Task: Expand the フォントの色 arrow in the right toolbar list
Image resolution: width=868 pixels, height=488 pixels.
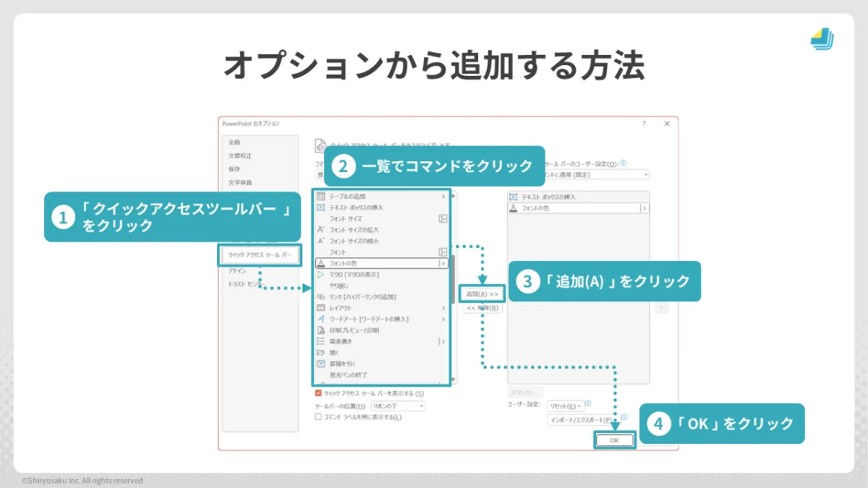Action: [x=644, y=208]
